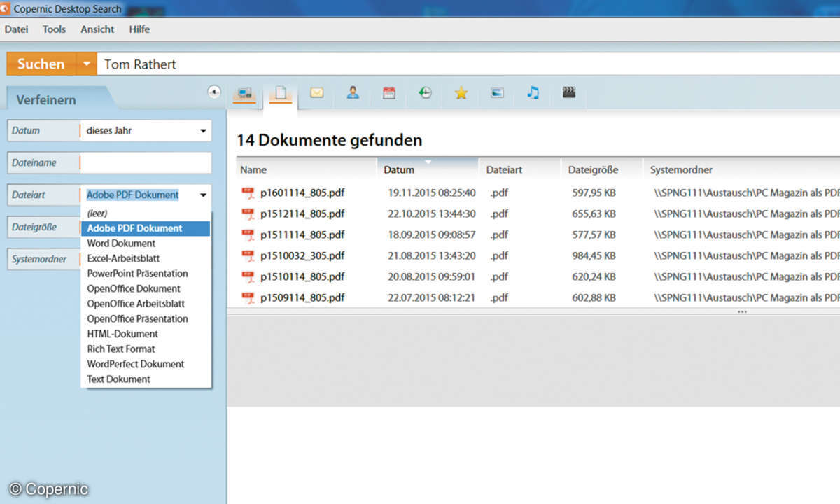The image size is (840, 504).
Task: Select file p1510114_805.pdf
Action: point(302,276)
